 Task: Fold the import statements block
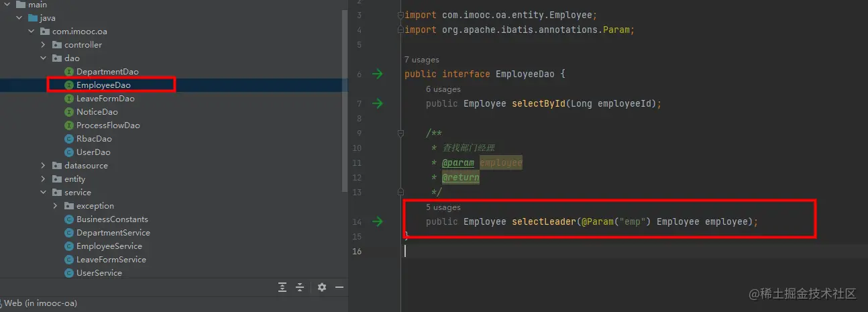click(x=400, y=15)
